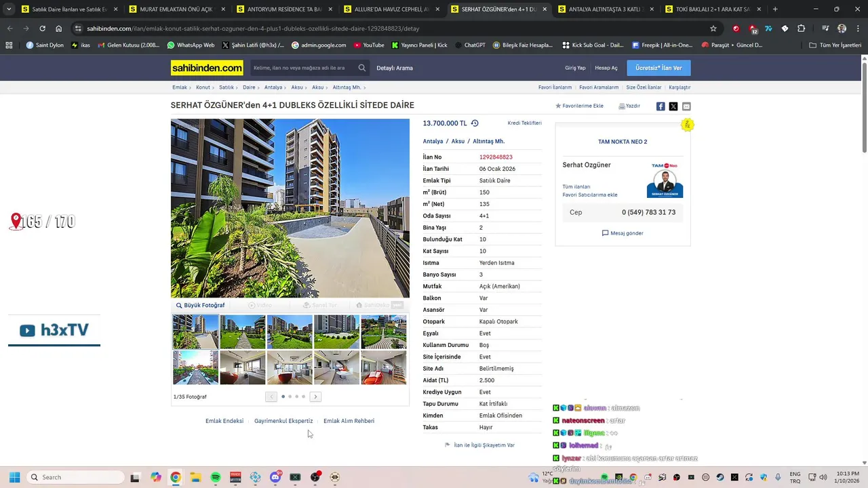The image size is (868, 488).
Task: Go to browser home icon
Action: click(x=59, y=28)
